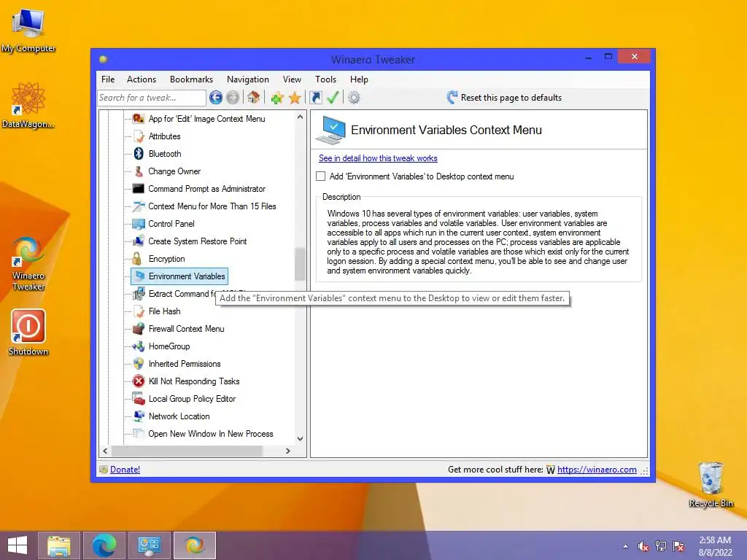Open the Winaero Tweaker desktop shortcut

coord(28,263)
